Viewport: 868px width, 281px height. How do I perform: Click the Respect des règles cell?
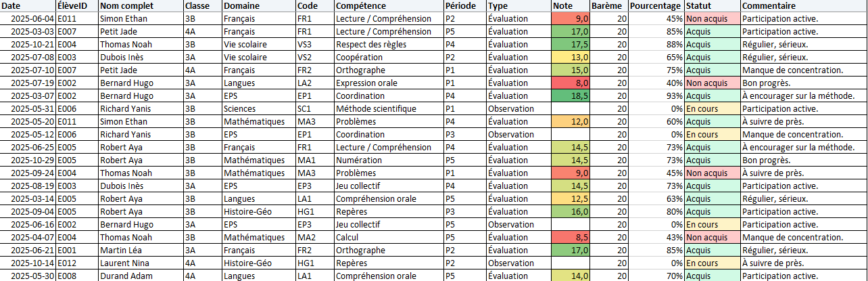pyautogui.click(x=389, y=45)
